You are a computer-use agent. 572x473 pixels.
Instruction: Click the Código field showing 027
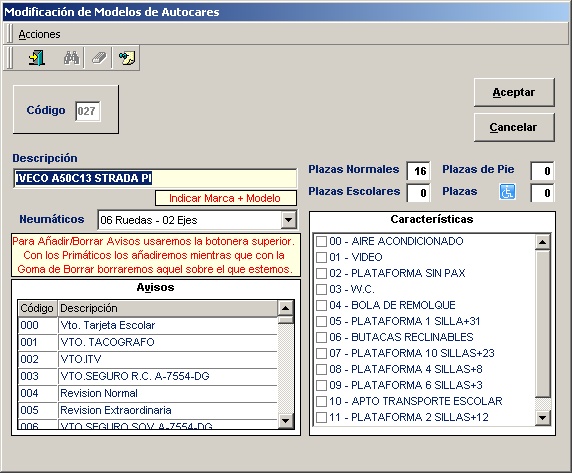point(88,111)
